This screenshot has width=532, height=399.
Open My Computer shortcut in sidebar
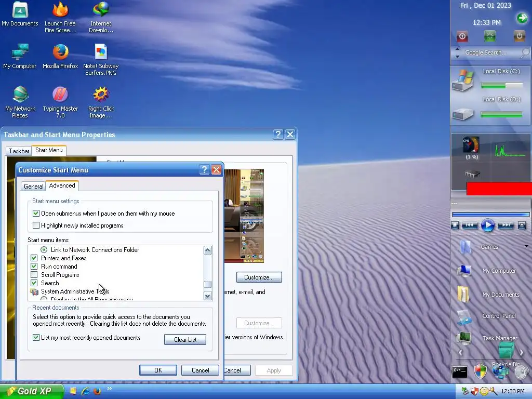(464, 271)
